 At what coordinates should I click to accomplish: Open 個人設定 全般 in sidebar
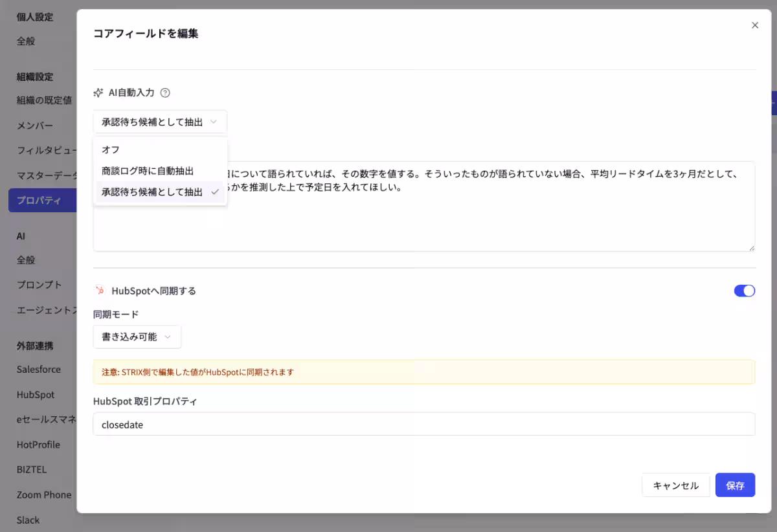(26, 41)
